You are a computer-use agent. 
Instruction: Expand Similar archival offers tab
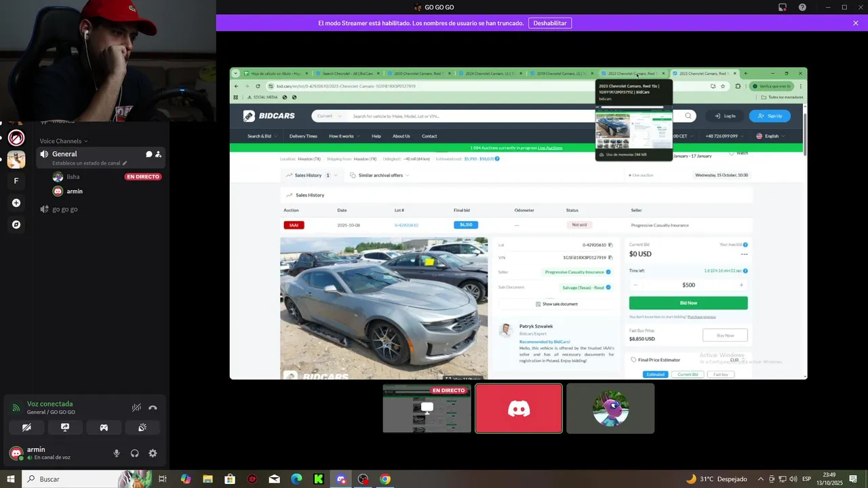click(380, 175)
